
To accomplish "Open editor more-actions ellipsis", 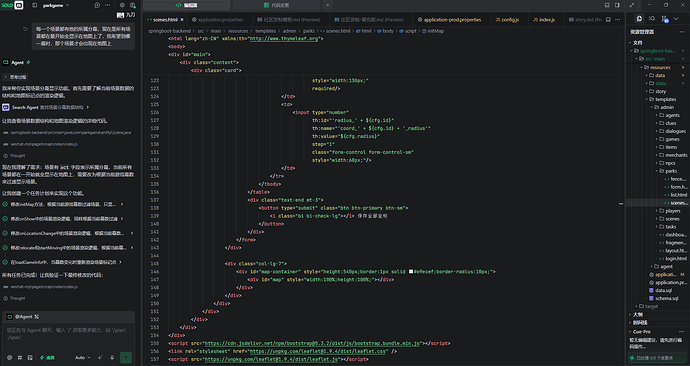I will click(617, 20).
